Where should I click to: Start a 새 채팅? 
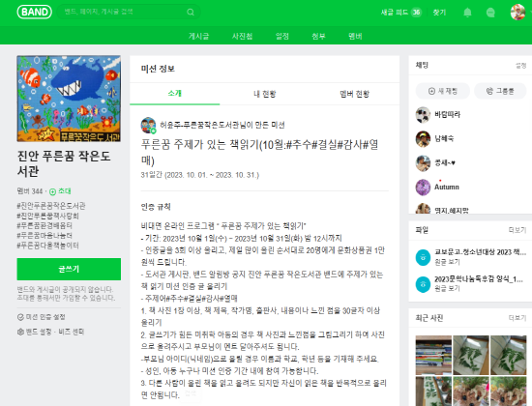(x=443, y=91)
